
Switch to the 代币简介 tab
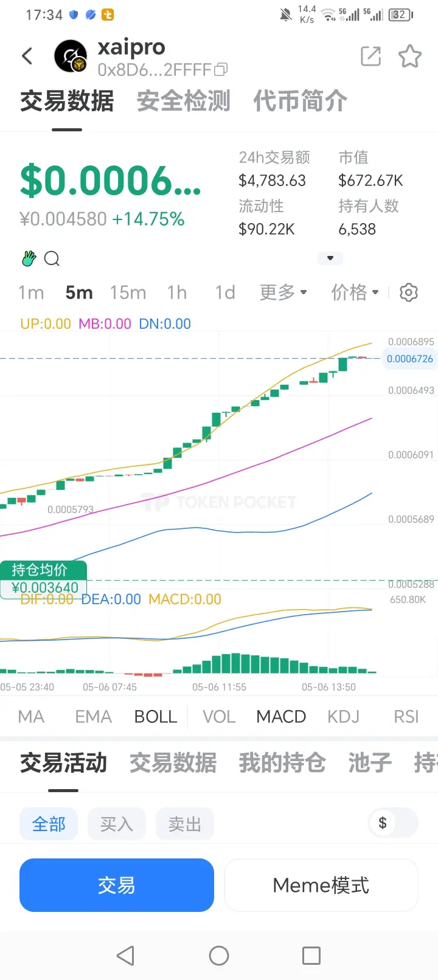click(x=301, y=101)
